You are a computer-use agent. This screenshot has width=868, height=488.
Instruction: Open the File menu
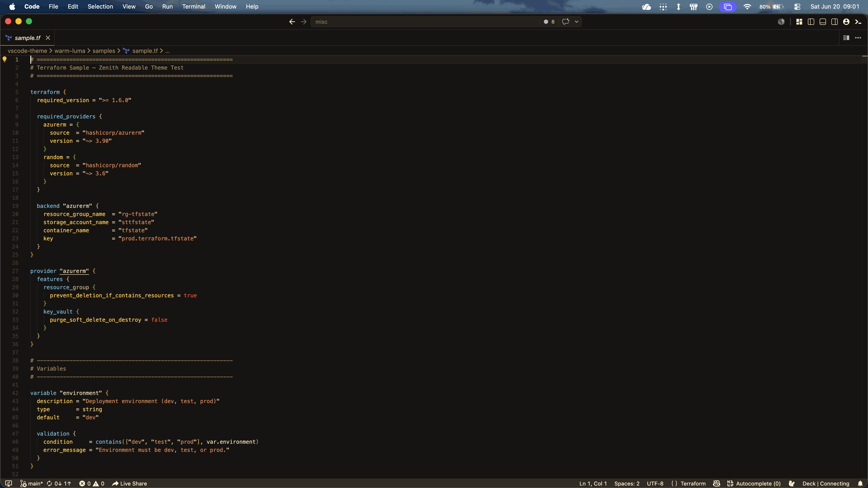pyautogui.click(x=53, y=6)
